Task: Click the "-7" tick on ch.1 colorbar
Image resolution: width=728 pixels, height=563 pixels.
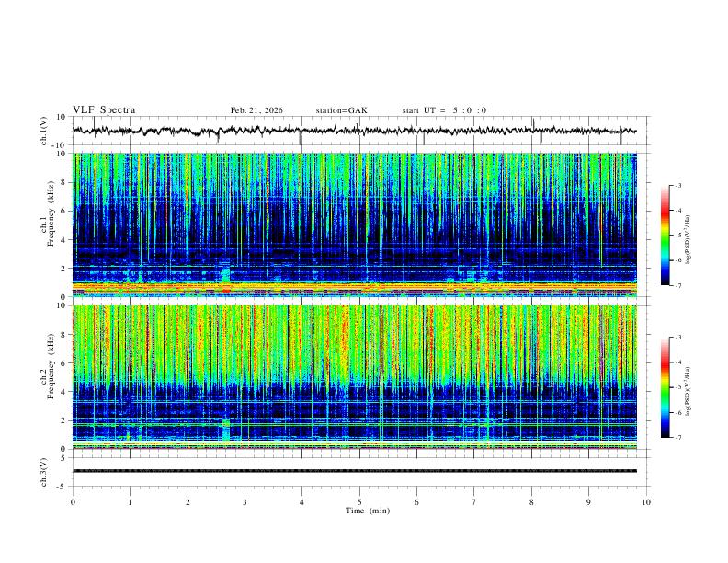Action: point(677,285)
